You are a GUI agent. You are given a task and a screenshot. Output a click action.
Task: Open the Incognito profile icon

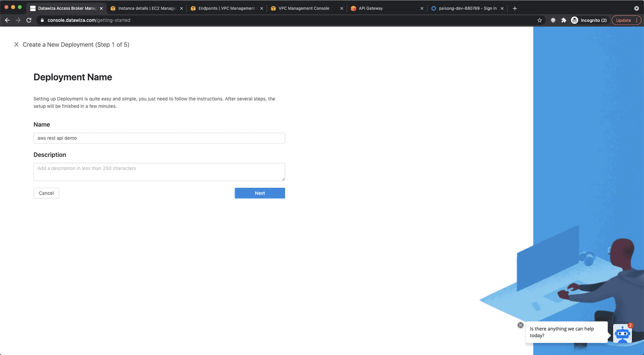click(574, 20)
